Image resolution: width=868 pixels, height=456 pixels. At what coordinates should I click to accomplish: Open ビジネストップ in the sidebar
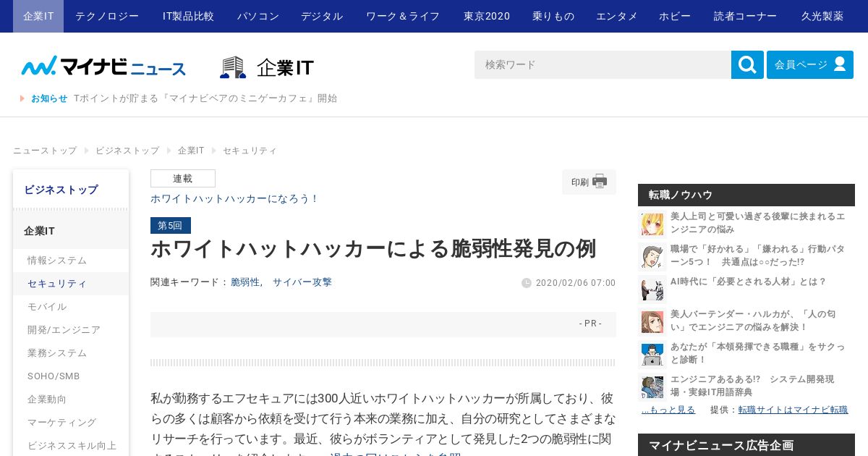click(71, 190)
